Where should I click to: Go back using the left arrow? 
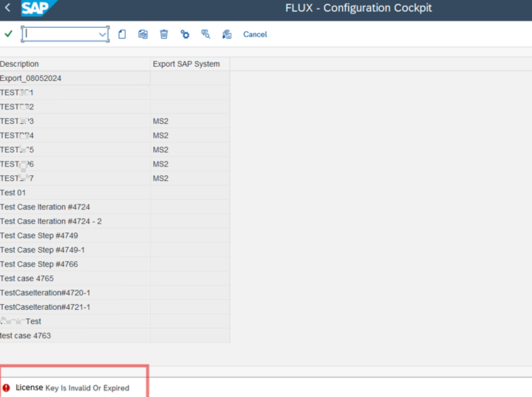click(8, 8)
